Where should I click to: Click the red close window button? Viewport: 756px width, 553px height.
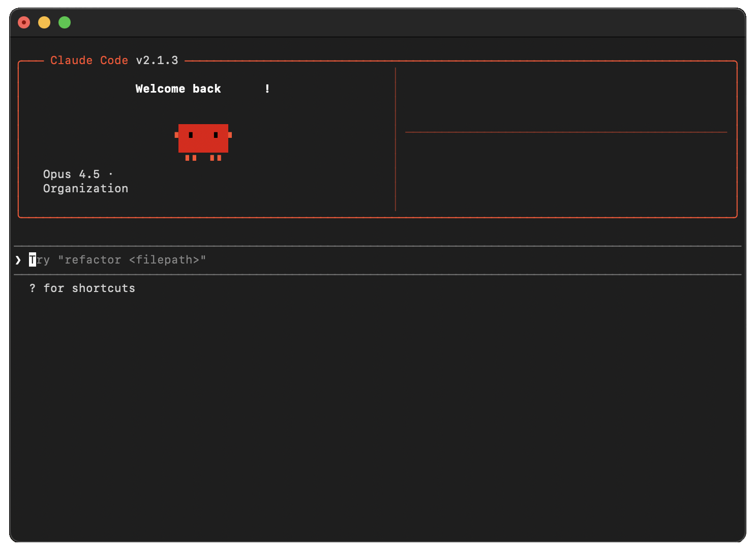(x=24, y=22)
